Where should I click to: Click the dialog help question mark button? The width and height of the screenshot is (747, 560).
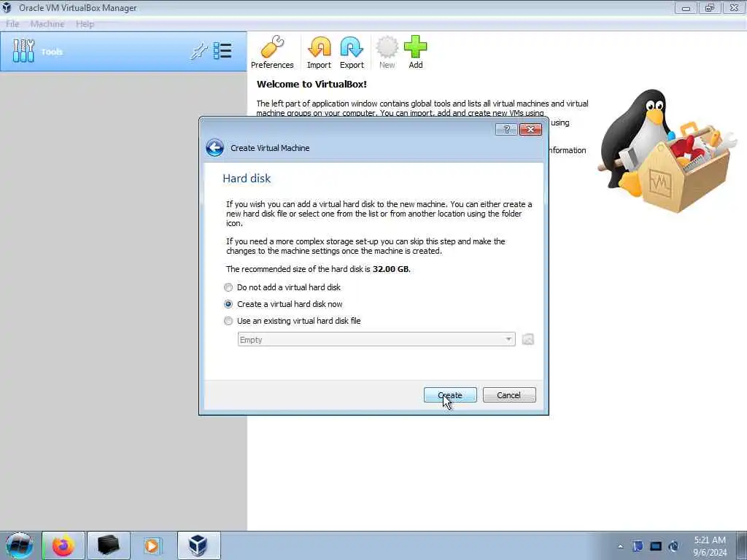pyautogui.click(x=506, y=130)
